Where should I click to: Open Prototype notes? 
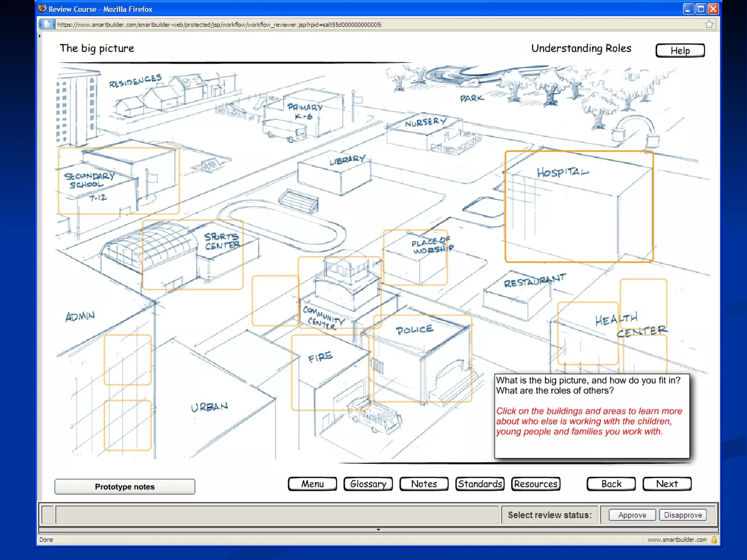click(x=125, y=487)
